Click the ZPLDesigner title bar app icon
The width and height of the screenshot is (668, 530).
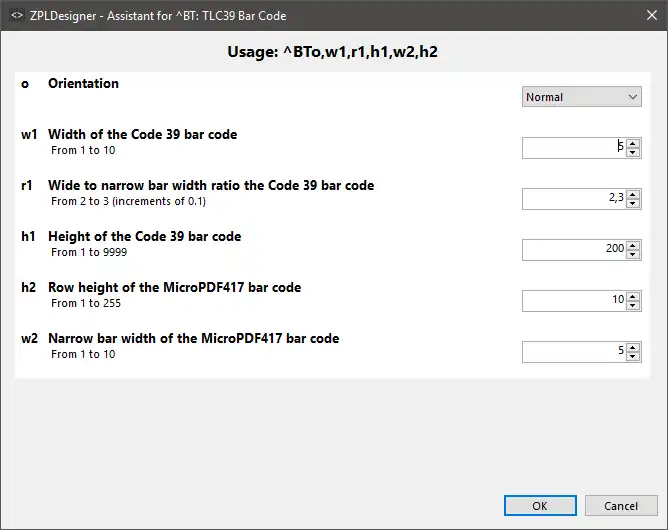[17, 16]
